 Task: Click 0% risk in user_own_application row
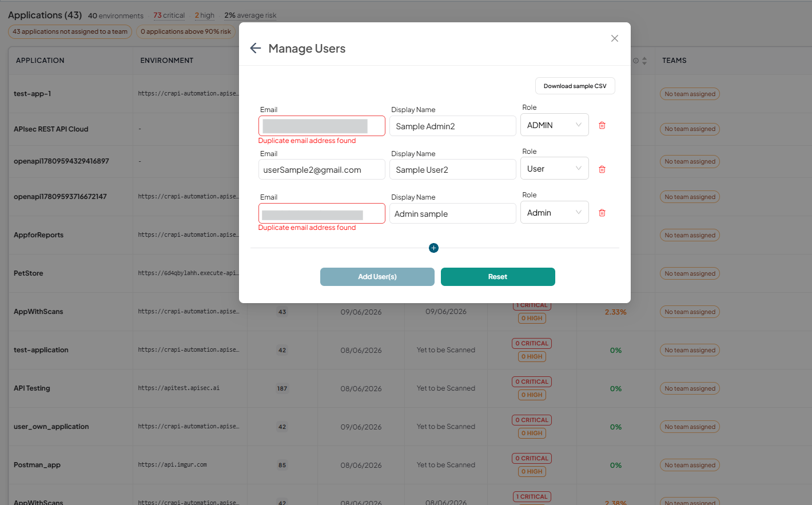[x=616, y=427]
